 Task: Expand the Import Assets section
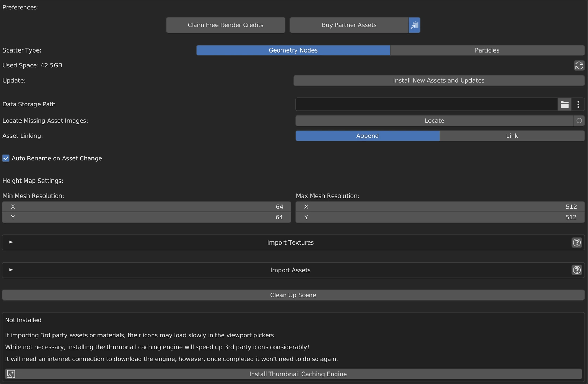(x=11, y=270)
